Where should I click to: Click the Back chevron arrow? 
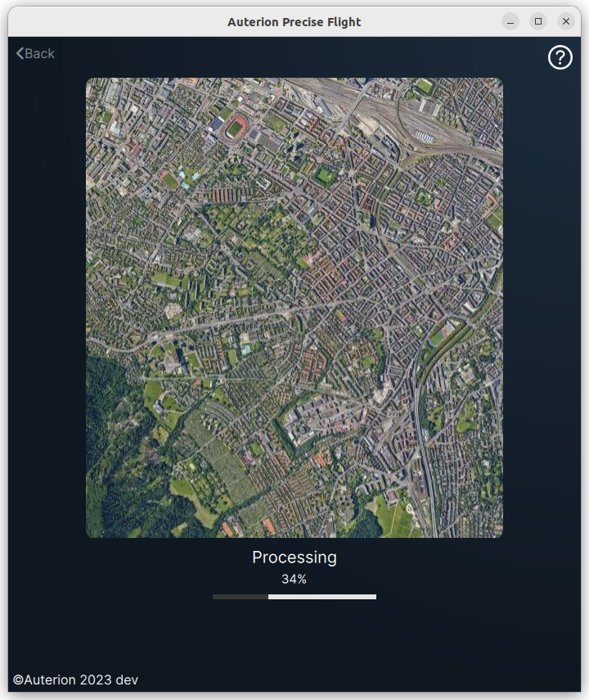20,53
